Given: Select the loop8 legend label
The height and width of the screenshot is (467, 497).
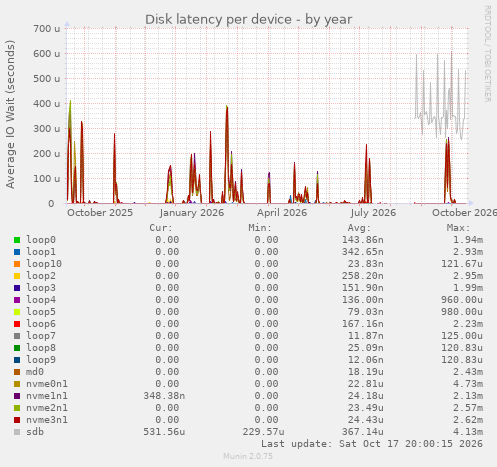Looking at the screenshot, I should click(41, 348).
